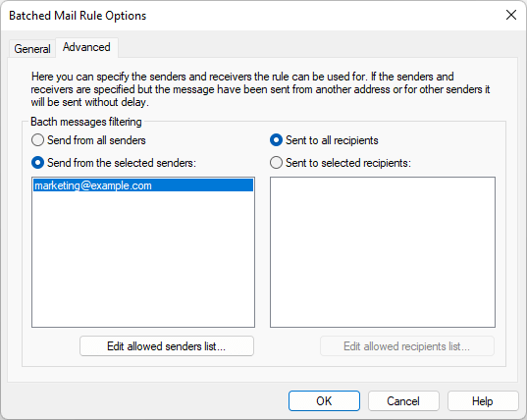Choose Send from all senders option
Screen dimensions: 527x420
(37, 140)
